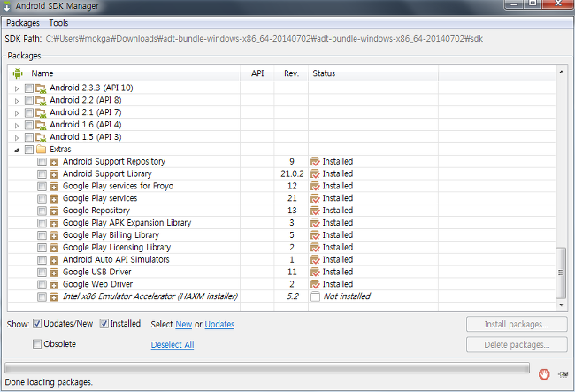Click the Android 2.2 (API 8) folder icon
Screen dimensions: 575x392
point(41,101)
